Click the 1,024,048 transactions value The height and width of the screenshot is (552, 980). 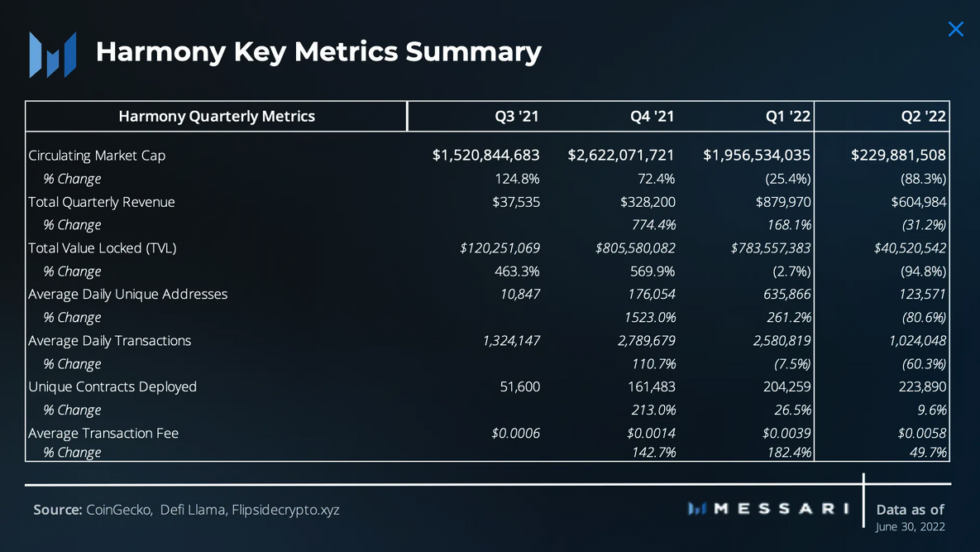pos(917,341)
